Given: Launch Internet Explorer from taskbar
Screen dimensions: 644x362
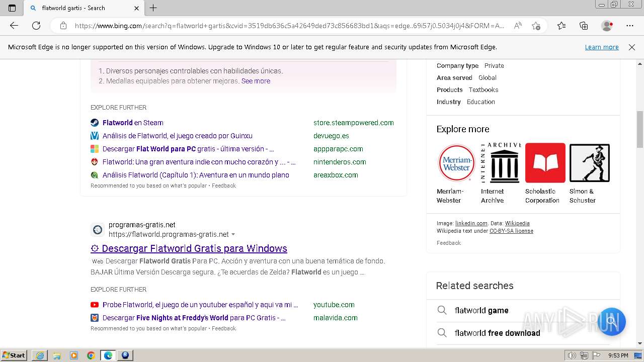Looking at the screenshot, I should [x=39, y=355].
